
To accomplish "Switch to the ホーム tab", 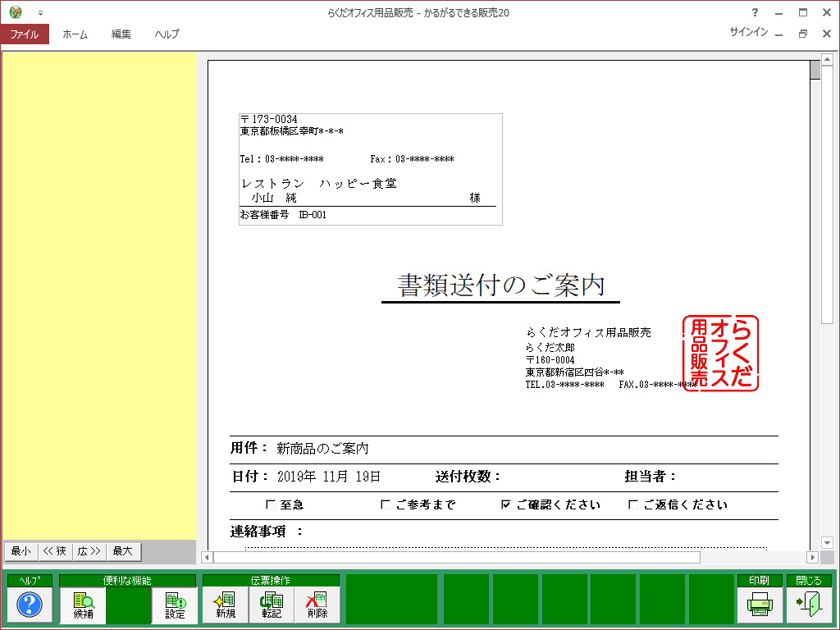I will [75, 34].
